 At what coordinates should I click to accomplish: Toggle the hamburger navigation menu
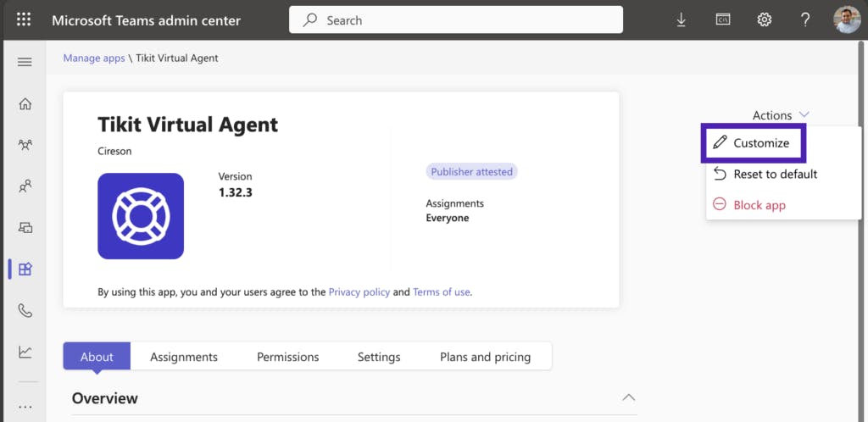[25, 62]
